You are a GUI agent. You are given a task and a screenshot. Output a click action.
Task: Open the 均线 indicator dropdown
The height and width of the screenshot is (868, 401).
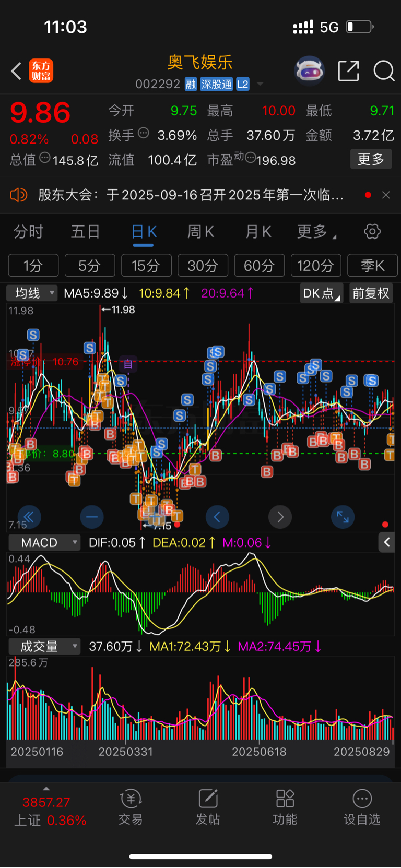(32, 293)
